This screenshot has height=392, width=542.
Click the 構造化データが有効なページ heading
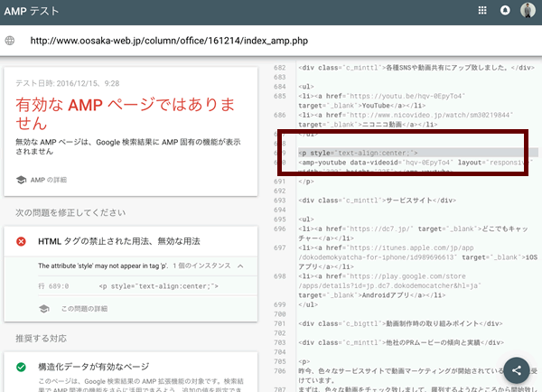(x=94, y=367)
